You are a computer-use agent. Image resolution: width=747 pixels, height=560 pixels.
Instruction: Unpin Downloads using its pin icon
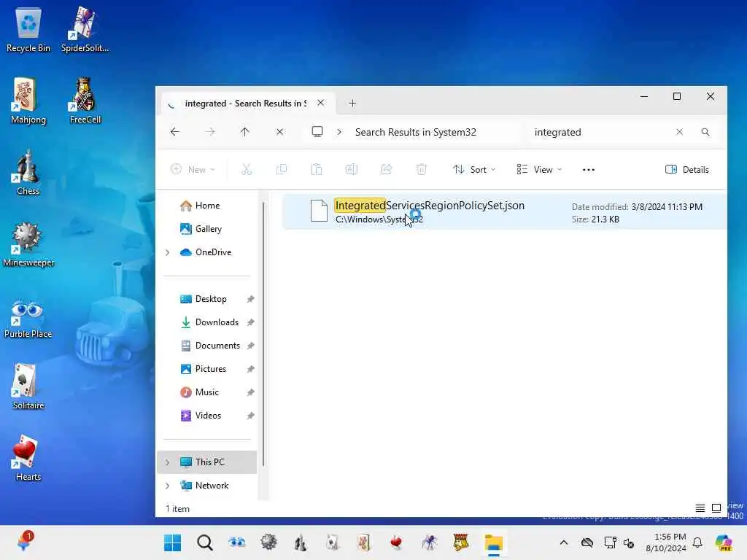click(x=250, y=322)
